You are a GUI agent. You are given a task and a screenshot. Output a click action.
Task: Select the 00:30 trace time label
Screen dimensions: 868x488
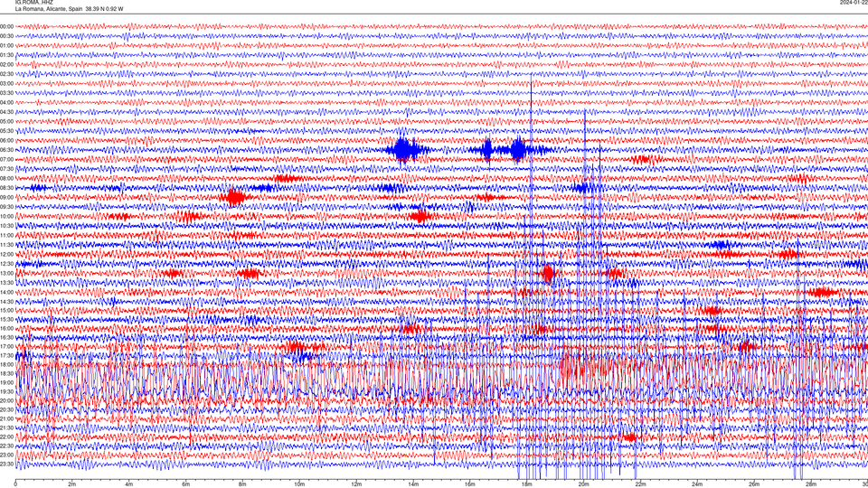pyautogui.click(x=6, y=36)
